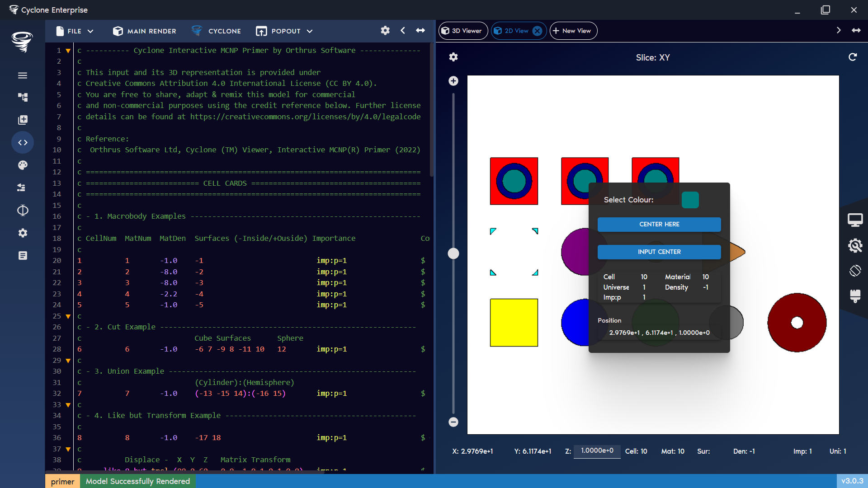Open render settings via the gear-wrench icon

[855, 246]
